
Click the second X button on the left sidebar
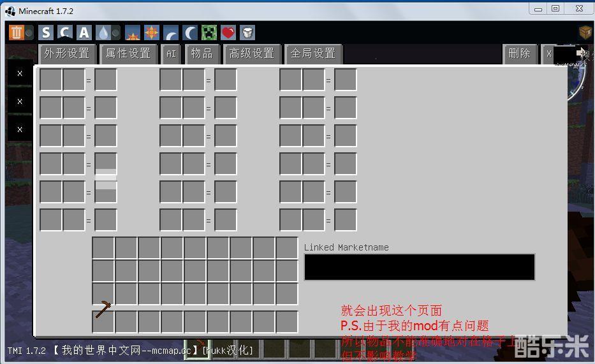20,101
